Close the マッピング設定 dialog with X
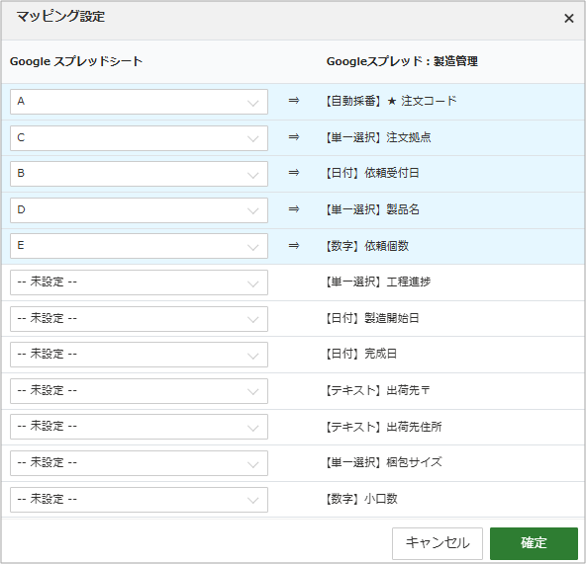The height and width of the screenshot is (564, 586). click(x=568, y=18)
